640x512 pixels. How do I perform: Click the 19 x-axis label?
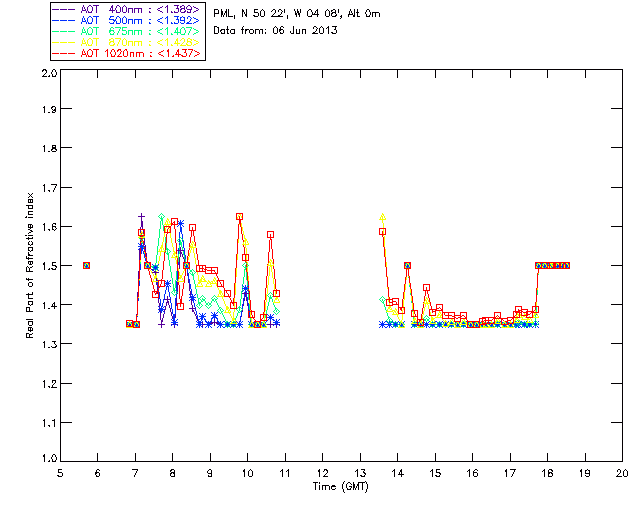(585, 473)
